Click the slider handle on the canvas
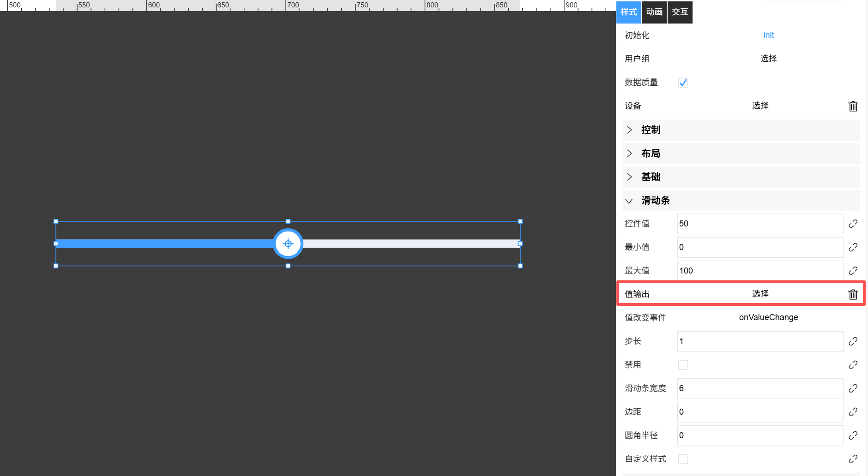Screen dimensions: 868x476 tap(288, 244)
